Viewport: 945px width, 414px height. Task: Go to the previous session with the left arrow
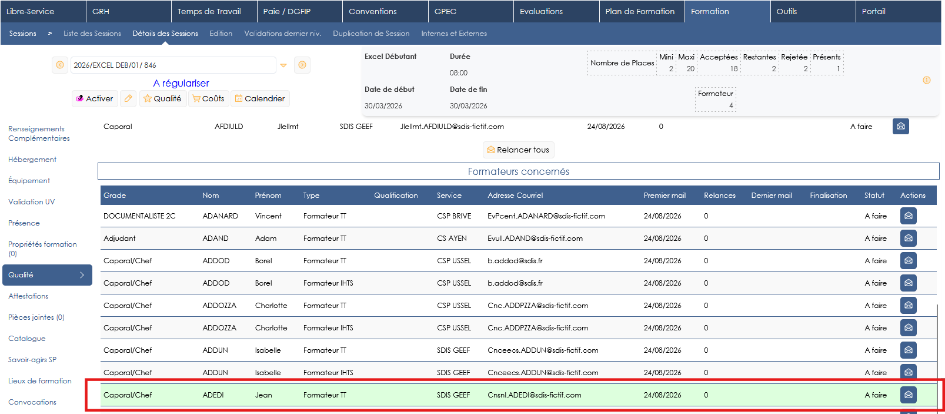(60, 64)
